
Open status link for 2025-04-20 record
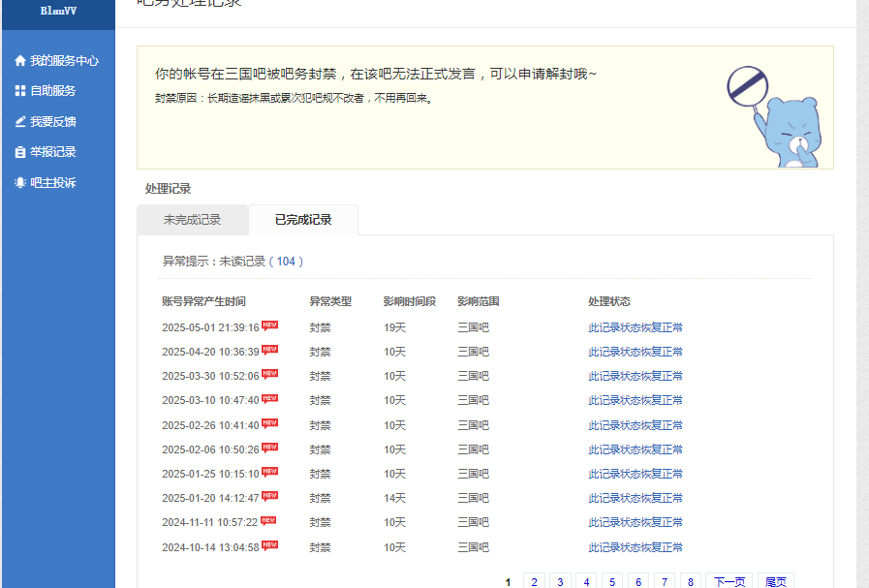click(x=635, y=352)
